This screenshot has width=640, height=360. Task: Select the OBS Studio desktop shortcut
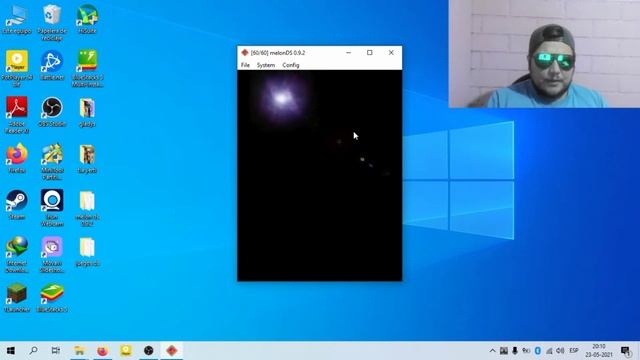[52, 112]
